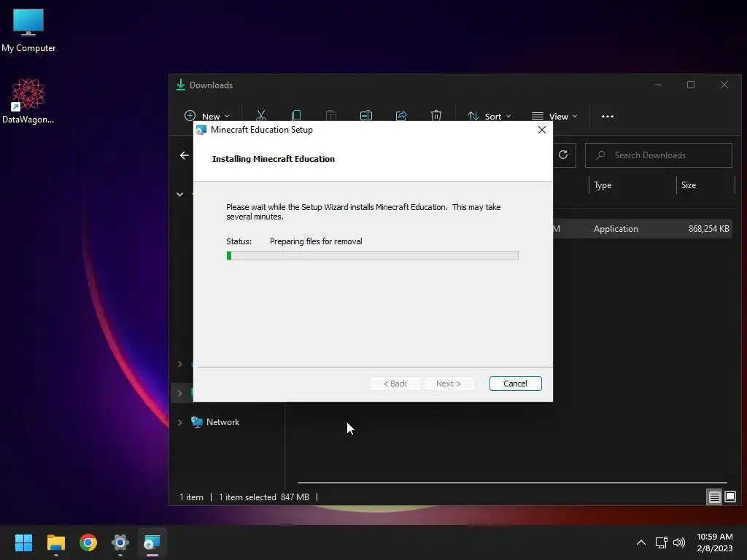Image resolution: width=747 pixels, height=560 pixels.
Task: Open the DataWagon desktop shortcut
Action: click(x=28, y=101)
